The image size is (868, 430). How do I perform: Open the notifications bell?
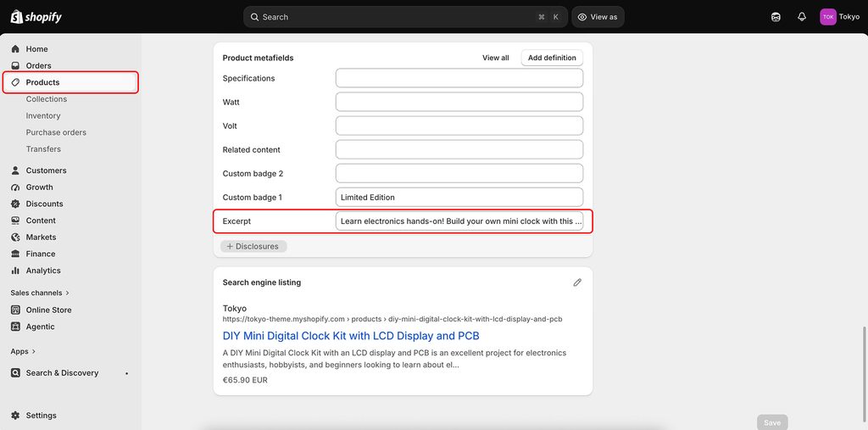[802, 17]
